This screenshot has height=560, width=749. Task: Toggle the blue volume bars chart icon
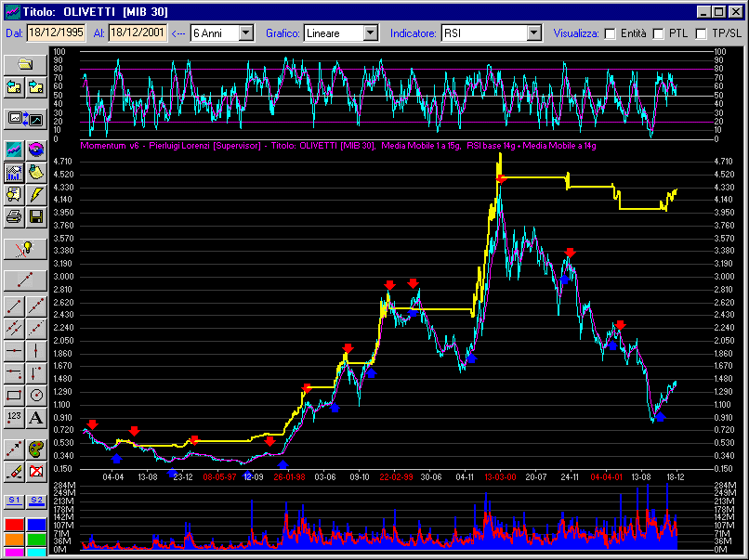pyautogui.click(x=14, y=173)
